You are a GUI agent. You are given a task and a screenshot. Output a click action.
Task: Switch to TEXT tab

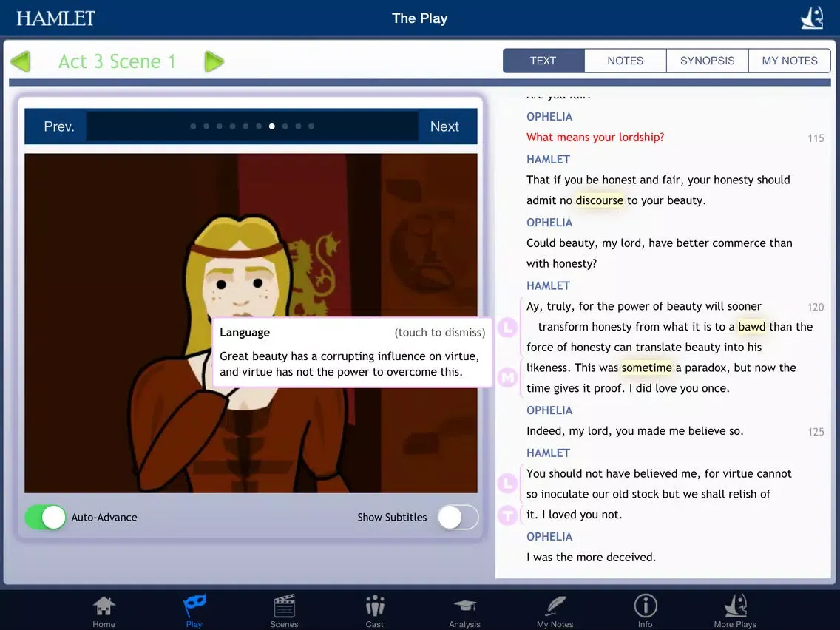(543, 61)
